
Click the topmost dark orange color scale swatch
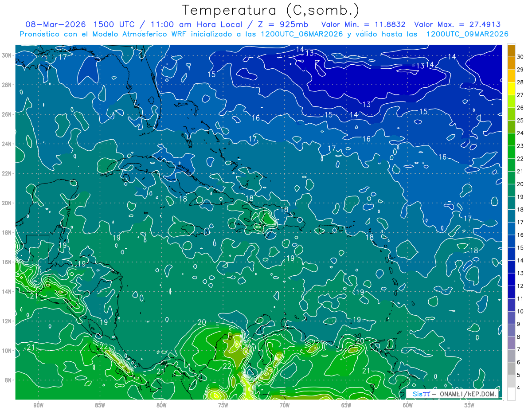point(511,51)
